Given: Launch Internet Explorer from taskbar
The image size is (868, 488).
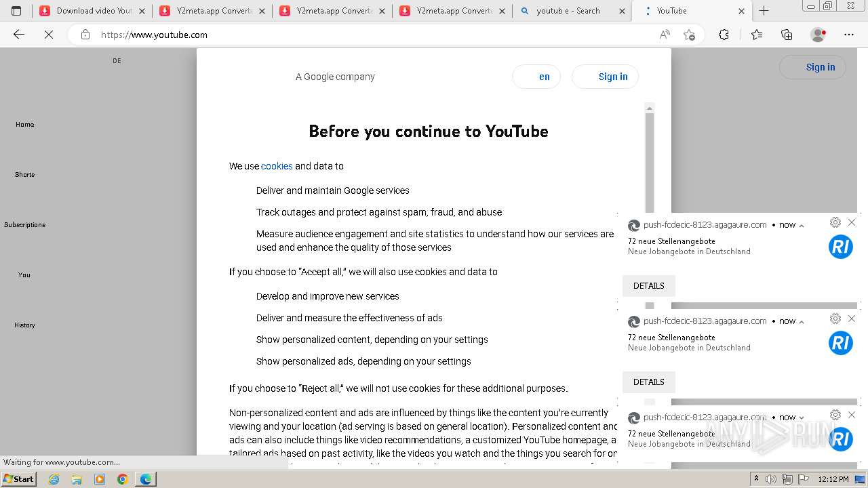Looking at the screenshot, I should point(54,479).
